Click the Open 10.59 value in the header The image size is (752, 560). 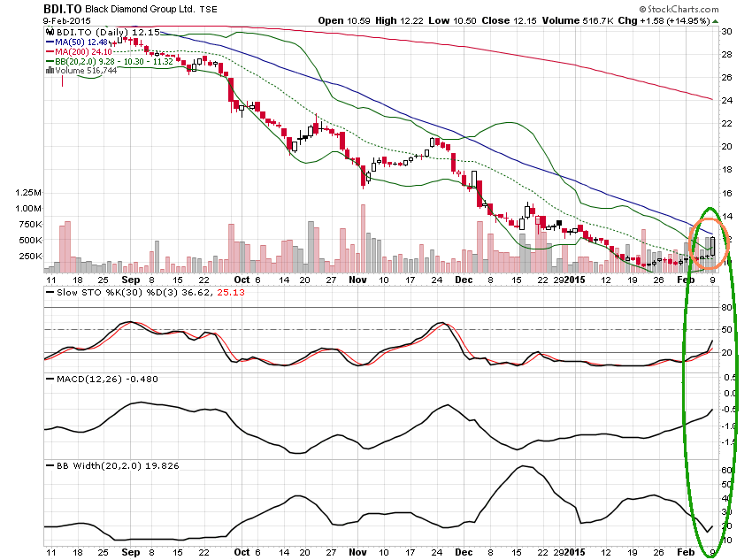[x=344, y=20]
